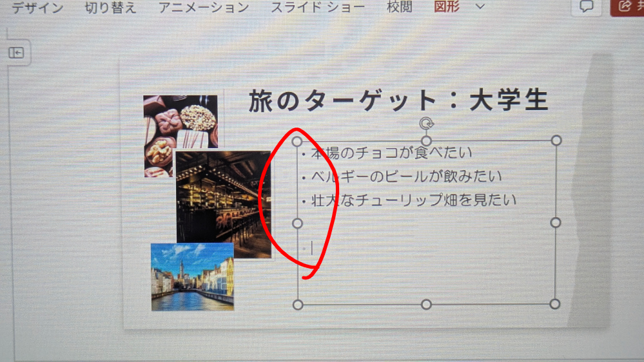Click the bottom-right corner handle of text box
Screen dimensions: 644x362
coord(555,304)
